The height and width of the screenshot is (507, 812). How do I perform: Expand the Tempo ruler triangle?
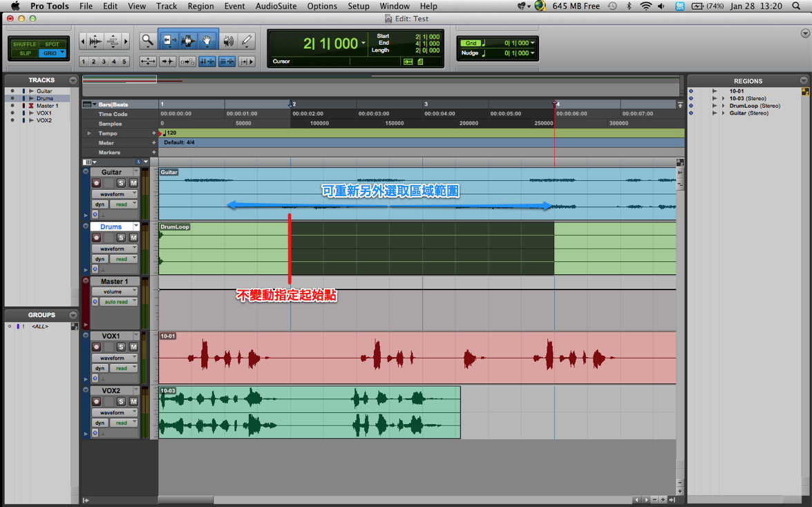(x=89, y=133)
